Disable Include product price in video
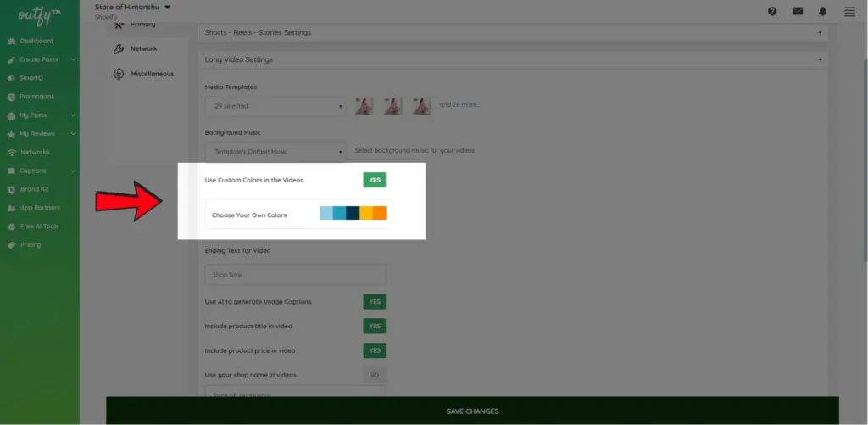 [374, 350]
